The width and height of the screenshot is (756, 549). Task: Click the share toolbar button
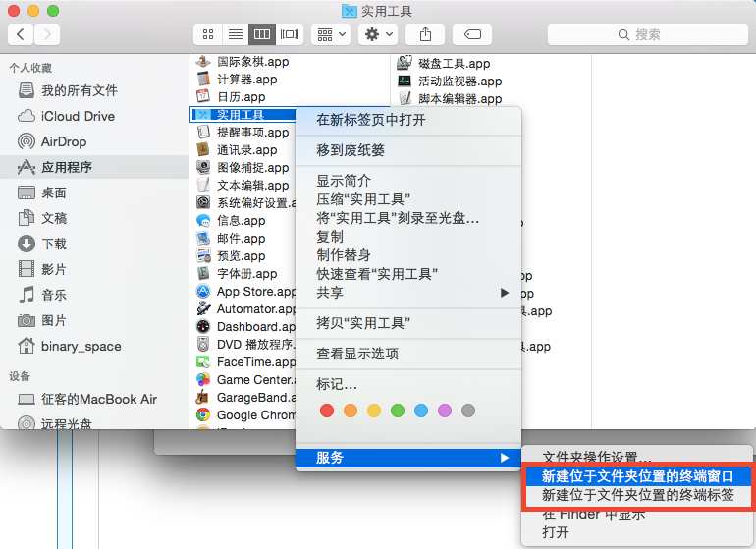[425, 34]
